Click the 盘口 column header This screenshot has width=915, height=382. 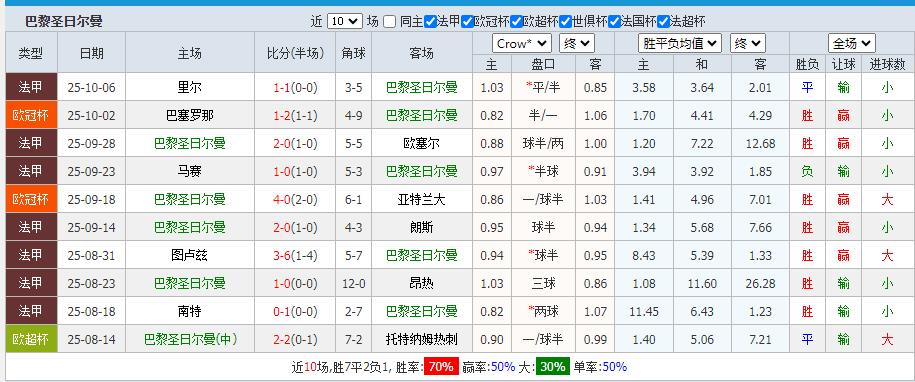[543, 64]
